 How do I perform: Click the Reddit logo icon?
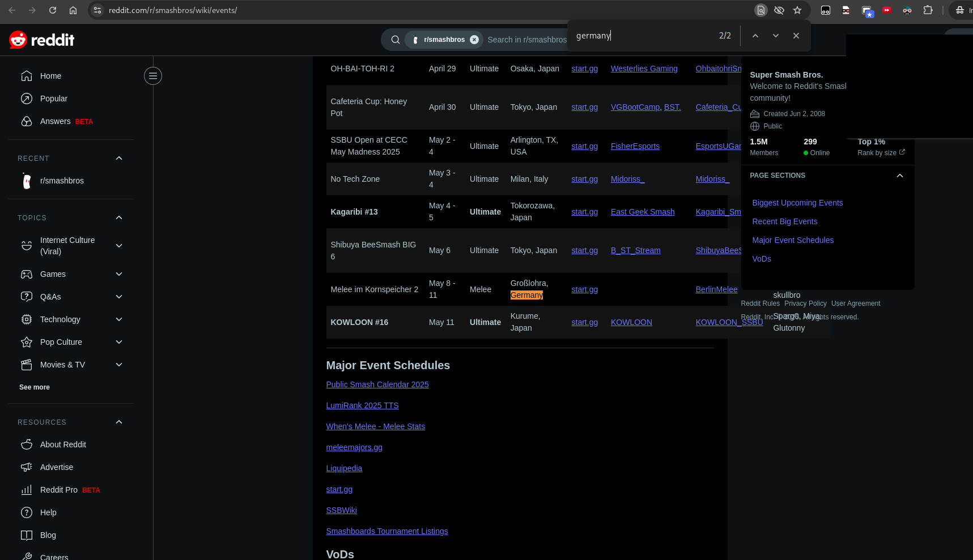[x=18, y=40]
